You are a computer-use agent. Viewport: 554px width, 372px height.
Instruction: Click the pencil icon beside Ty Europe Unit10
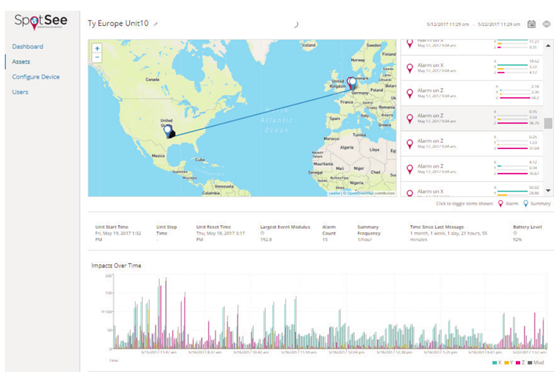coord(156,24)
